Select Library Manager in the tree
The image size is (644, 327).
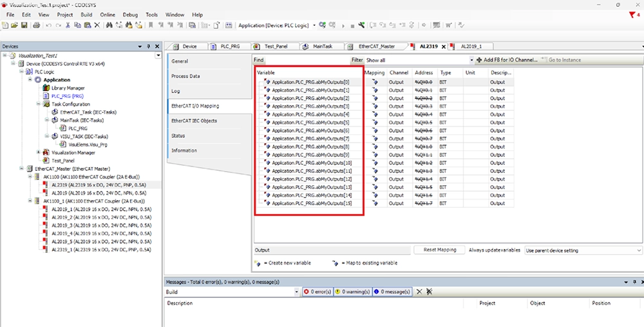tap(68, 88)
